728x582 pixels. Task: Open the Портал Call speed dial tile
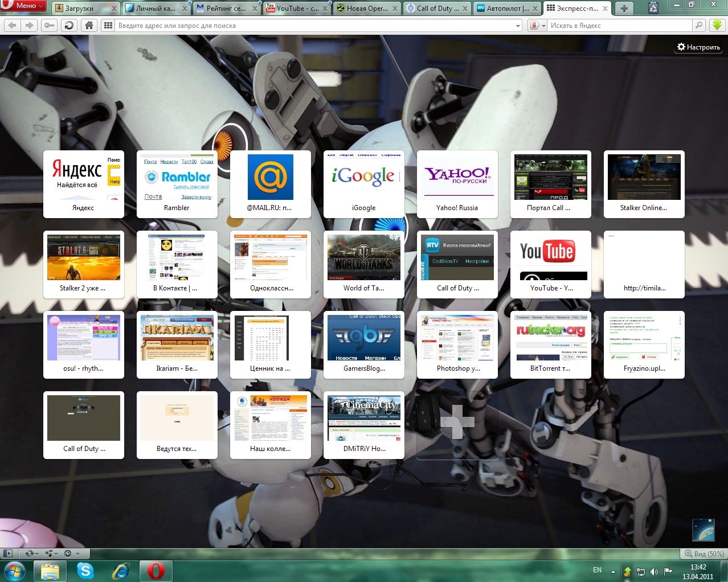[551, 184]
